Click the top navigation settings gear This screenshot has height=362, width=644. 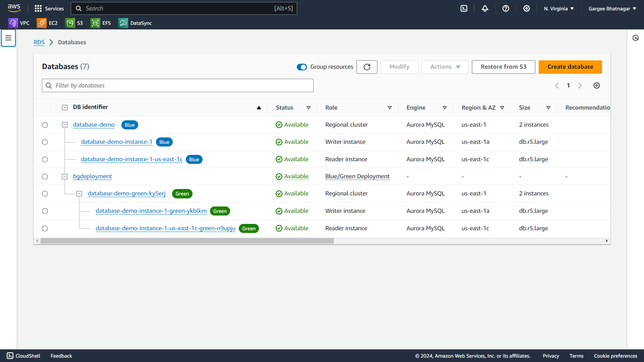[x=527, y=8]
